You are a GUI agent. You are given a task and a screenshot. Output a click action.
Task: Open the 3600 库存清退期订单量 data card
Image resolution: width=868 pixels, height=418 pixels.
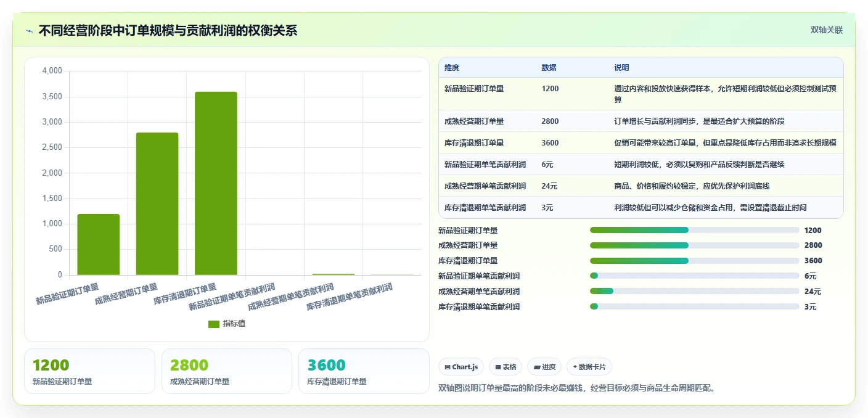364,371
